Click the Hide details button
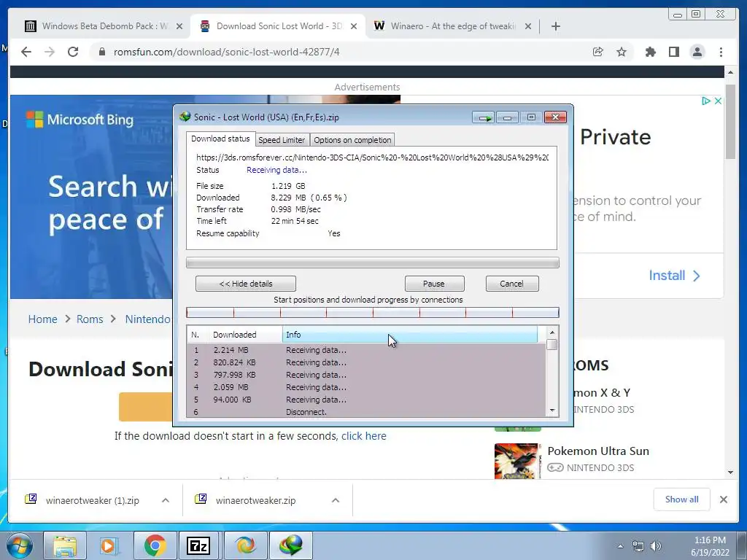747x560 pixels. pyautogui.click(x=246, y=284)
